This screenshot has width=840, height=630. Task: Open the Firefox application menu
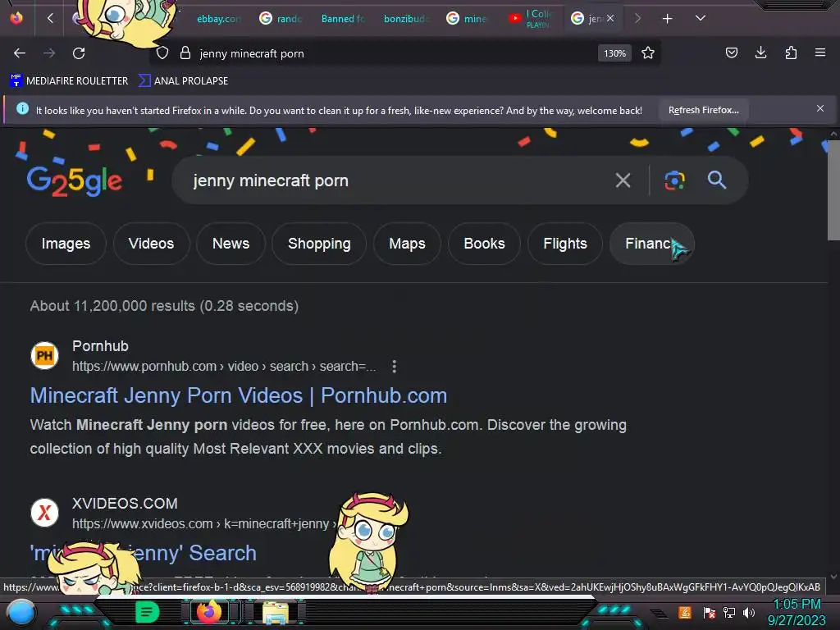[x=820, y=52]
